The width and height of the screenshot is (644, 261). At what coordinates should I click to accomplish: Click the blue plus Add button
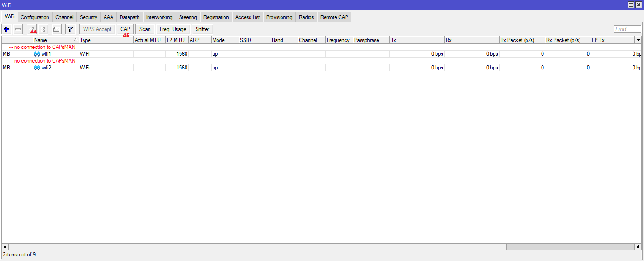click(x=6, y=29)
